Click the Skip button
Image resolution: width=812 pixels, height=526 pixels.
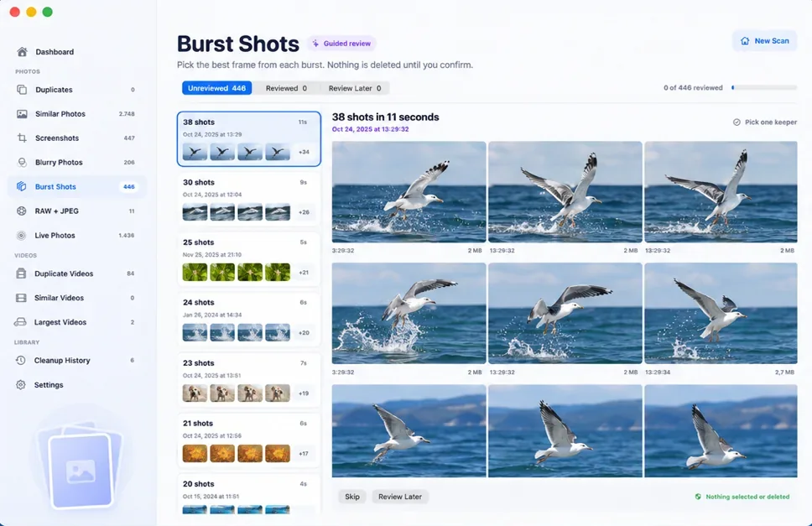point(352,497)
